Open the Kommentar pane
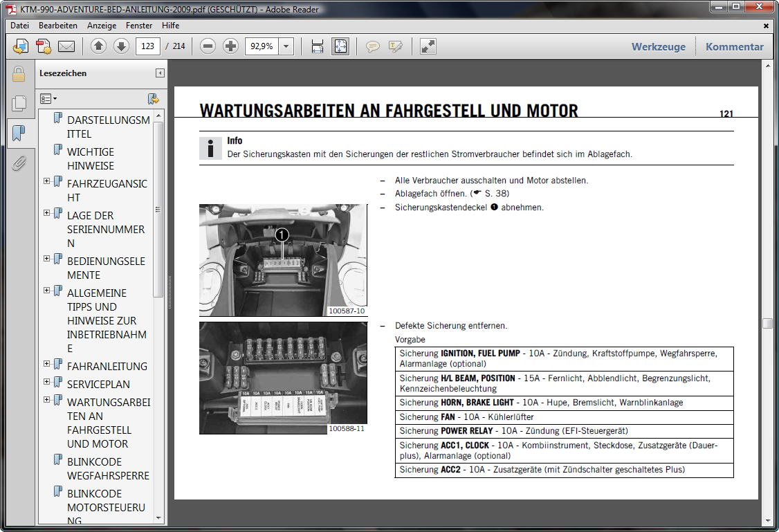The image size is (779, 532). pyautogui.click(x=734, y=47)
